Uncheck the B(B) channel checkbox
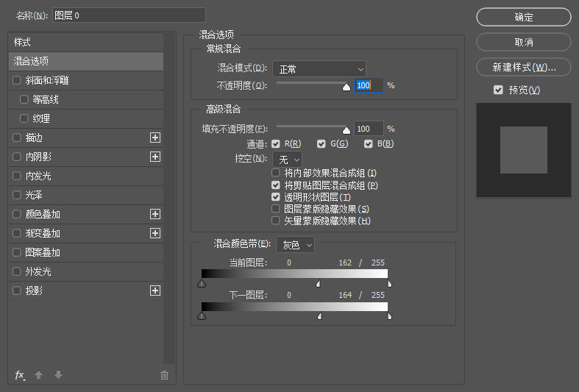 coord(368,143)
